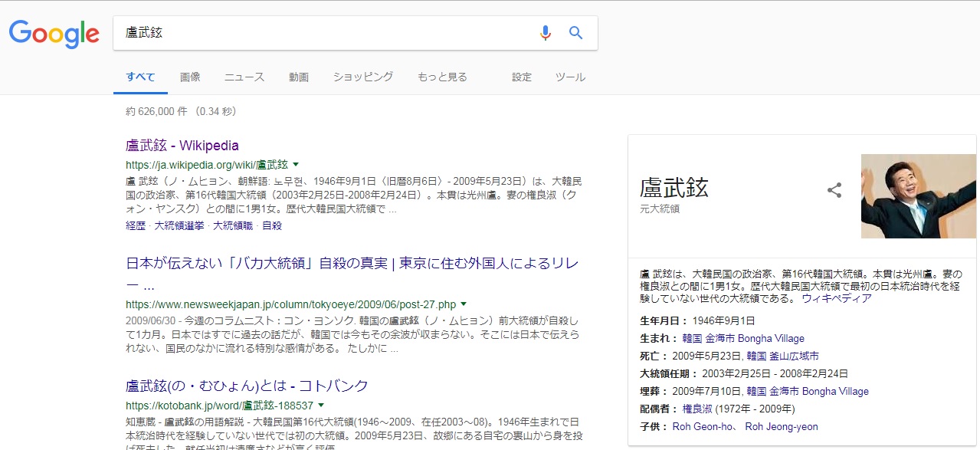This screenshot has width=980, height=450.
Task: Click the microphone voice search icon
Action: pos(545,33)
